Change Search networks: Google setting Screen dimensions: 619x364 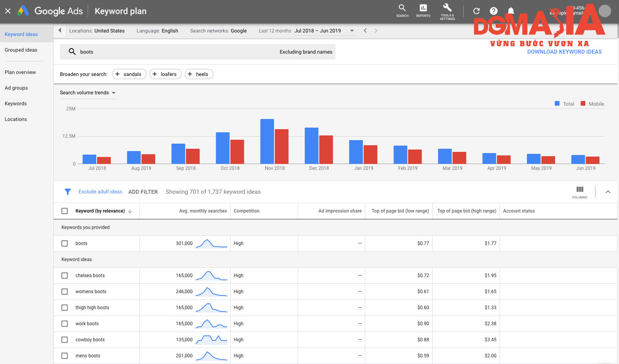(x=218, y=31)
